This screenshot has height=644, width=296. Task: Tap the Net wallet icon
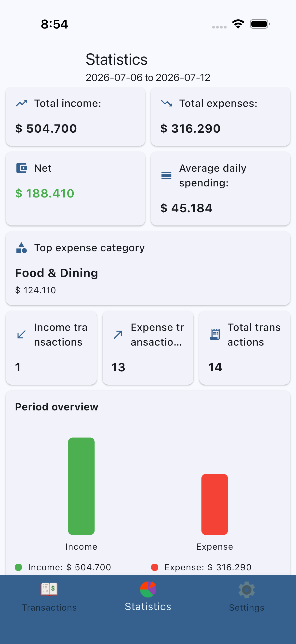[x=22, y=168]
